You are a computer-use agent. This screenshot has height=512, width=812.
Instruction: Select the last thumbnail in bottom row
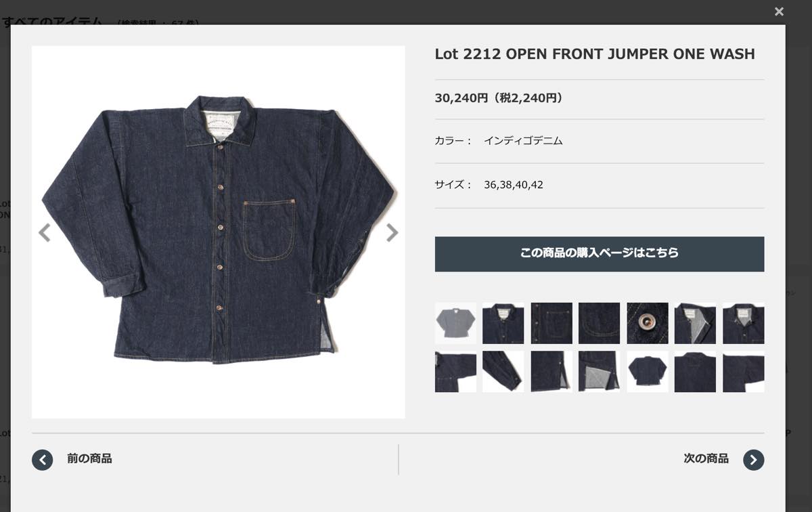coord(744,371)
